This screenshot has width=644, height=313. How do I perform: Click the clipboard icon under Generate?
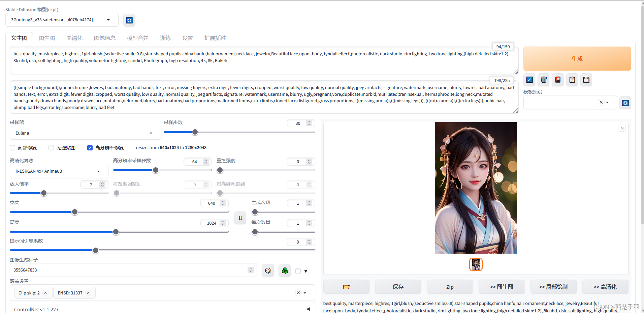click(x=572, y=80)
